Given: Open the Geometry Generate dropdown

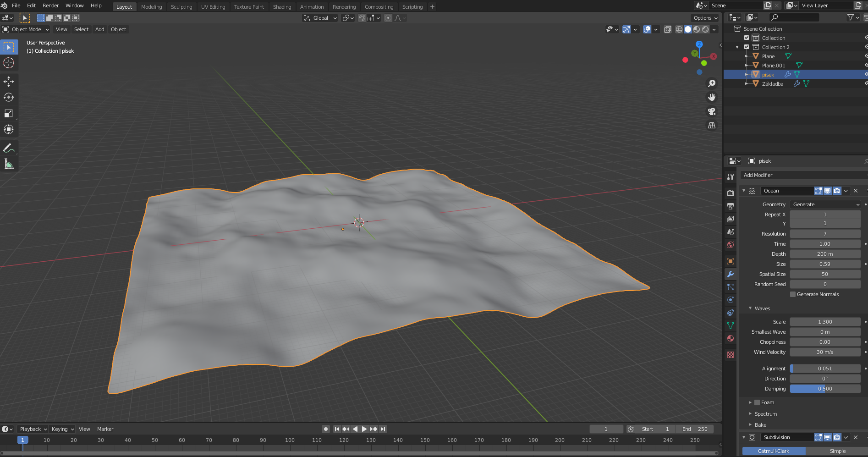Looking at the screenshot, I should tap(825, 204).
